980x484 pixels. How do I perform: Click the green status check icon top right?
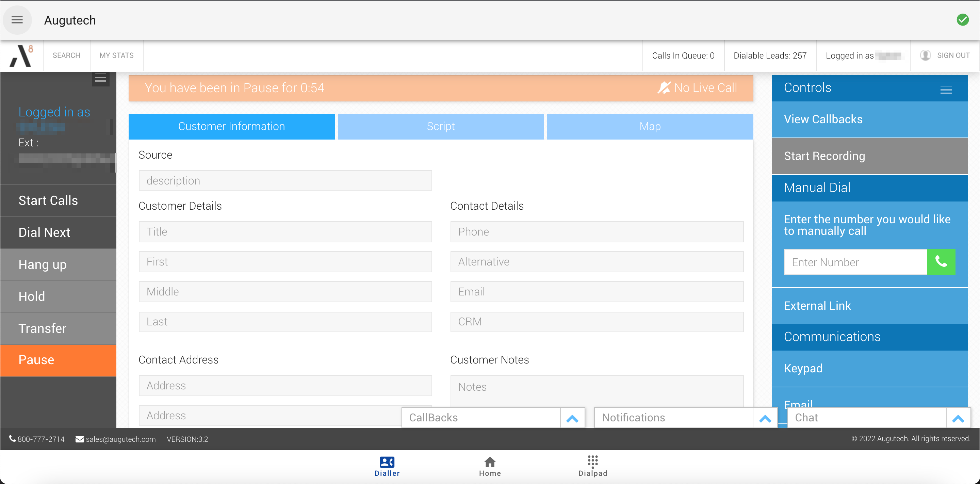tap(963, 20)
